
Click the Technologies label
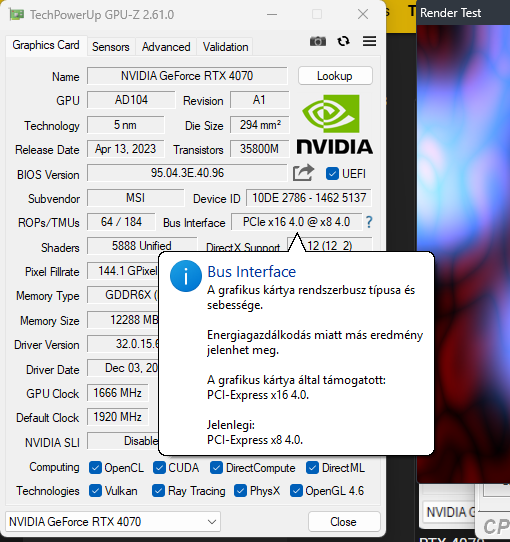tap(48, 491)
